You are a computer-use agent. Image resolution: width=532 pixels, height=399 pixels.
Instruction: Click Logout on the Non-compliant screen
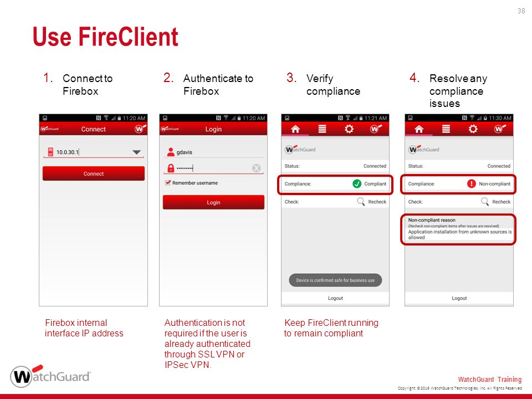tap(459, 298)
